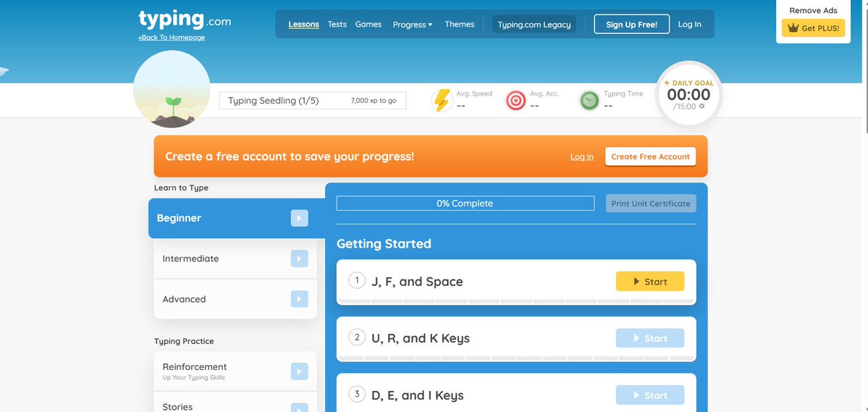
Task: Click the Getting Started heading
Action: 384,244
